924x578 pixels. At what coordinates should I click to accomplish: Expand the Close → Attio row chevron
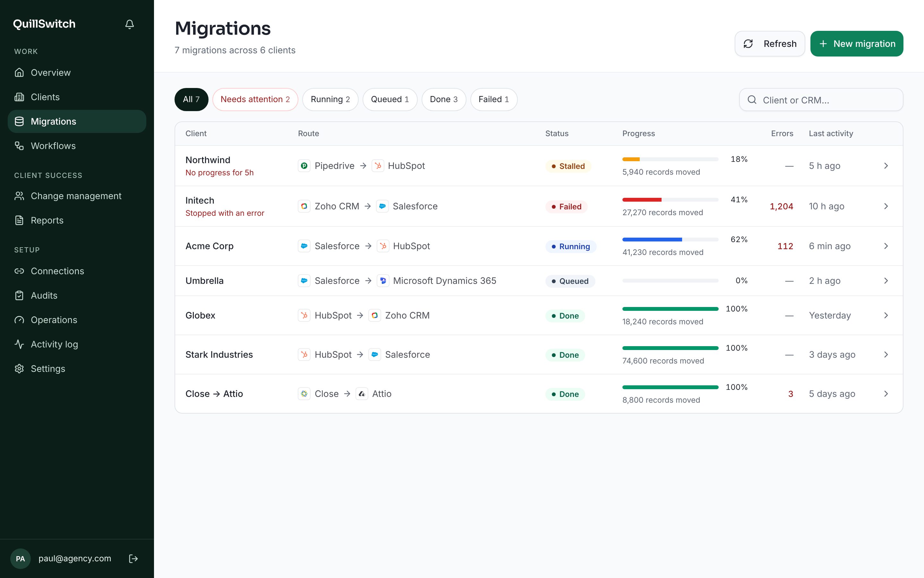tap(886, 394)
